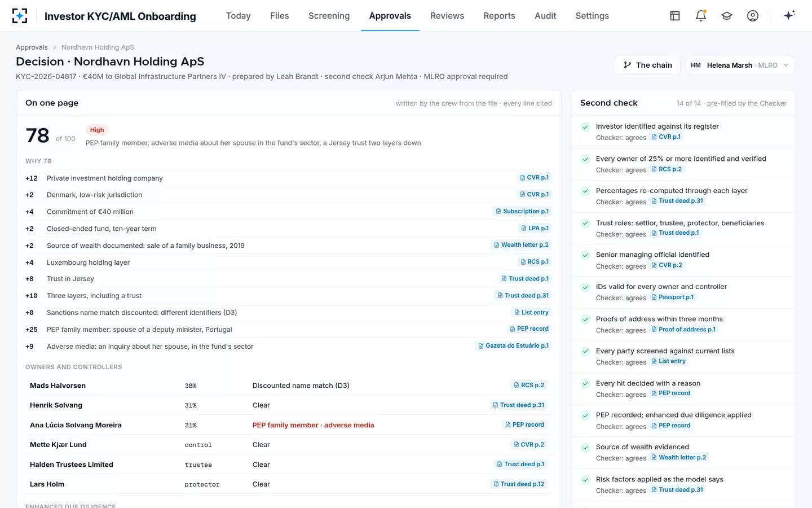Toggle the check for Every hit decided with a reason
Image resolution: width=812 pixels, height=508 pixels.
585,384
